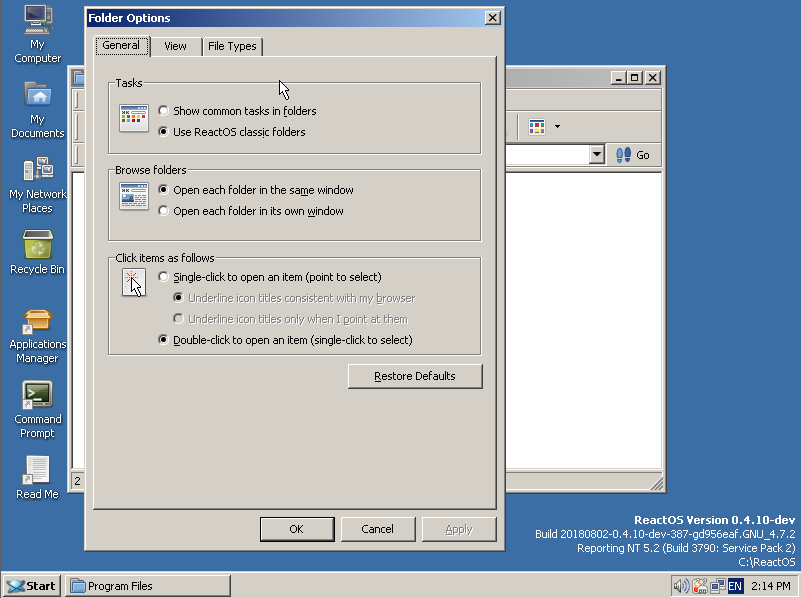The height and width of the screenshot is (598, 801).
Task: Open My Network Places icon
Action: (37, 170)
